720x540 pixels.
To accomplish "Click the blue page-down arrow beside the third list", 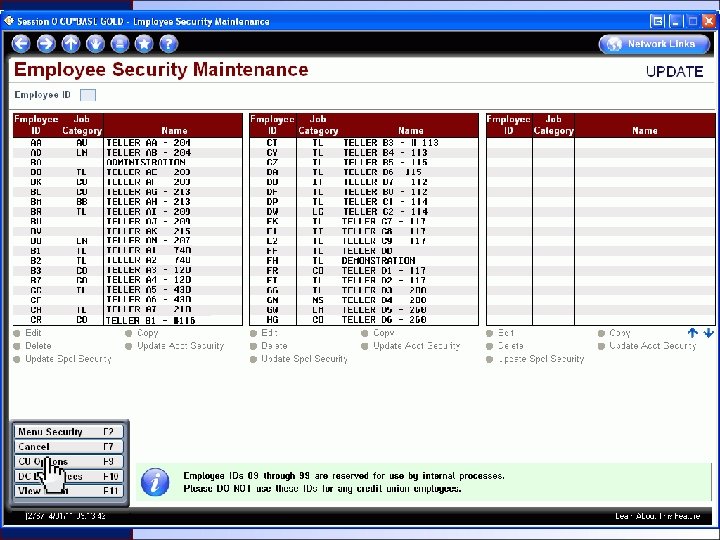I will coord(708,333).
